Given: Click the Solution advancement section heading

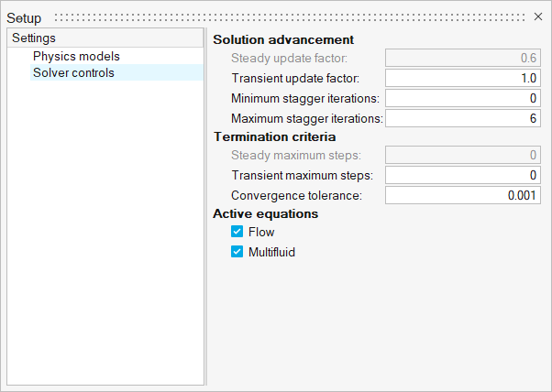Looking at the screenshot, I should tap(283, 40).
